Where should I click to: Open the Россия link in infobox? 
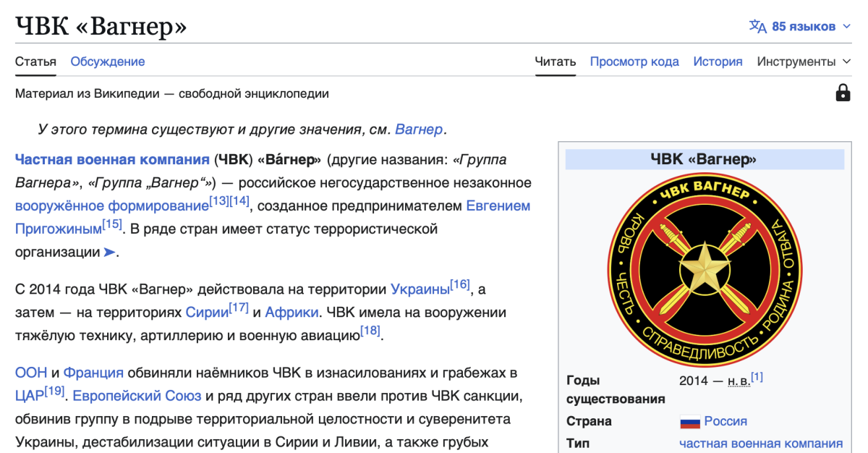726,421
